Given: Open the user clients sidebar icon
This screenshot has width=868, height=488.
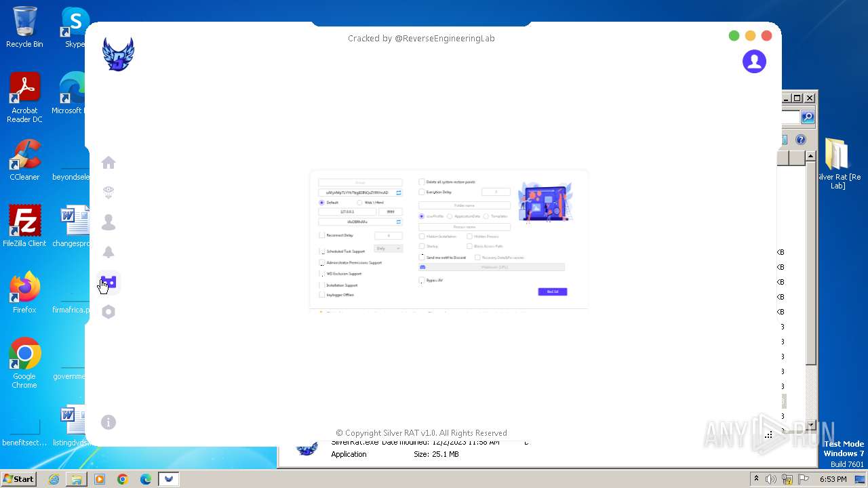Looking at the screenshot, I should click(108, 222).
